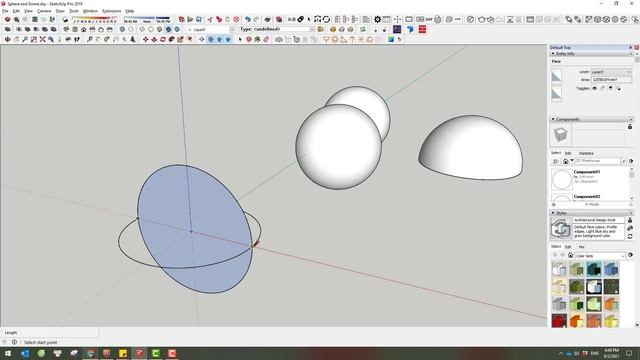The width and height of the screenshot is (640, 360).
Task: Select the Move tool with red arrows
Action: click(145, 39)
